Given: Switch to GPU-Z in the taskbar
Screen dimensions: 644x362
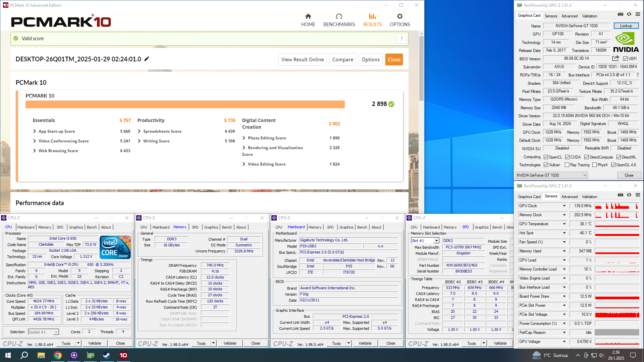Looking at the screenshot, I should point(91,355).
